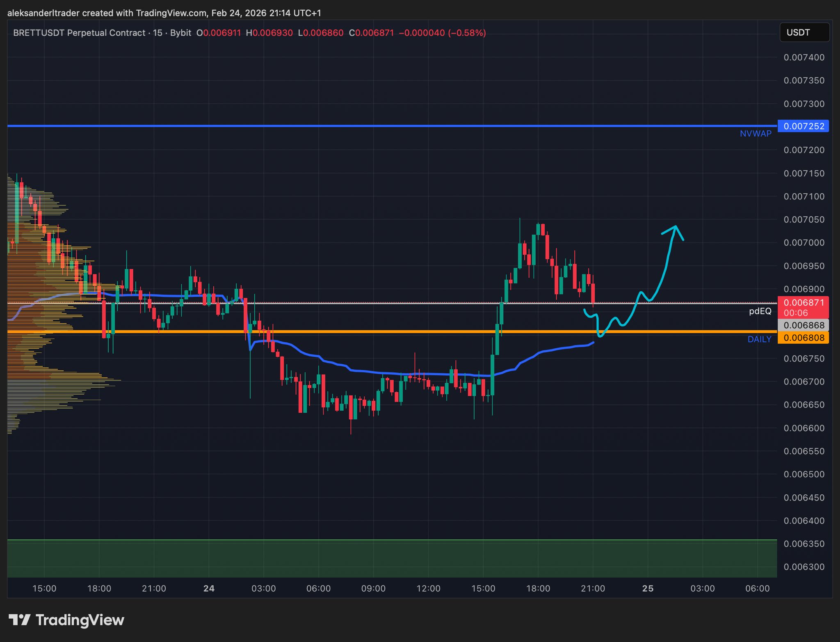Open the USDT currency selector
Viewport: 840px width, 642px height.
[804, 32]
